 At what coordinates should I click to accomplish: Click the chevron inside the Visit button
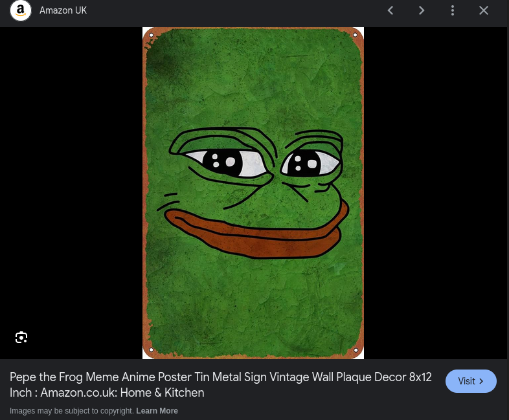[481, 381]
